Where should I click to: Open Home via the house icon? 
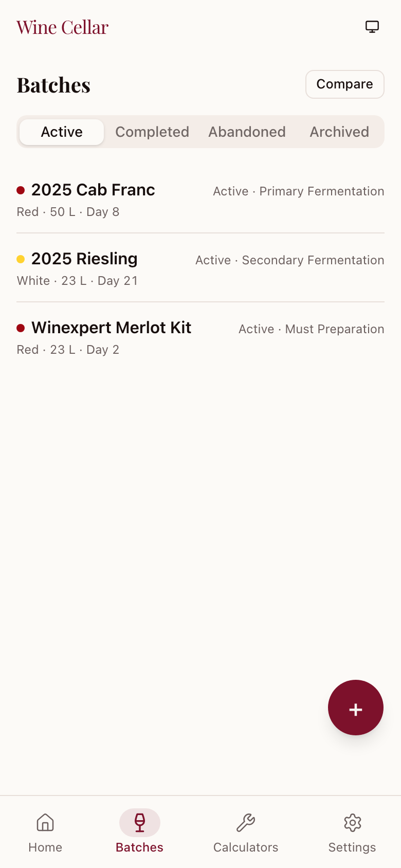[x=45, y=823]
